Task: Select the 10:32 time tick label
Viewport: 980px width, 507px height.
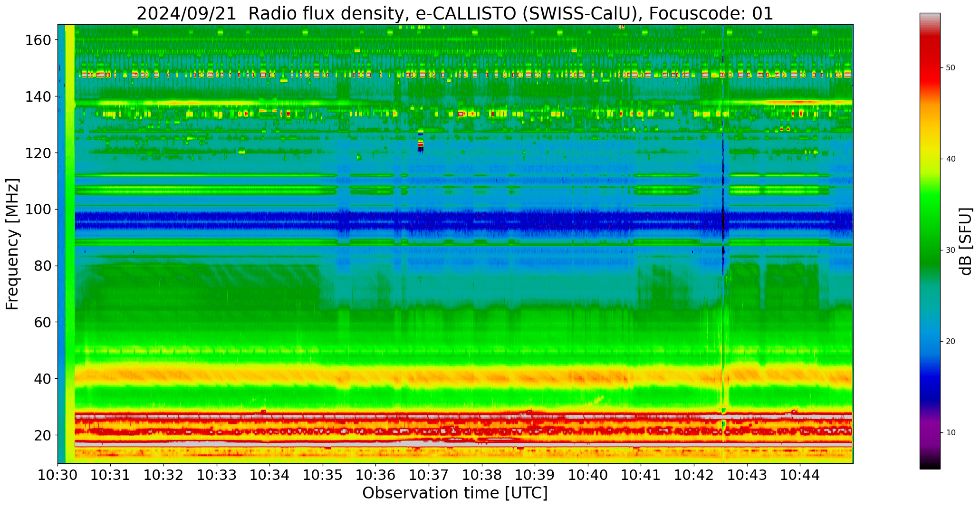Action: click(x=164, y=475)
